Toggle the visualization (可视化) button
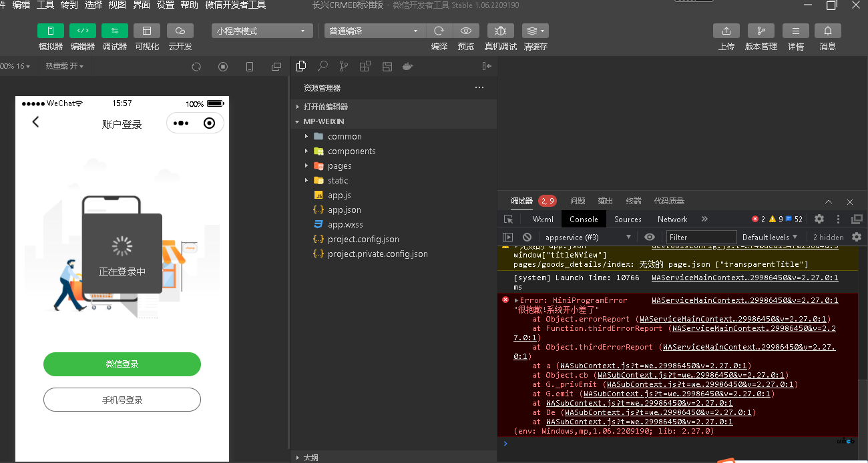This screenshot has height=463, width=868. point(147,31)
